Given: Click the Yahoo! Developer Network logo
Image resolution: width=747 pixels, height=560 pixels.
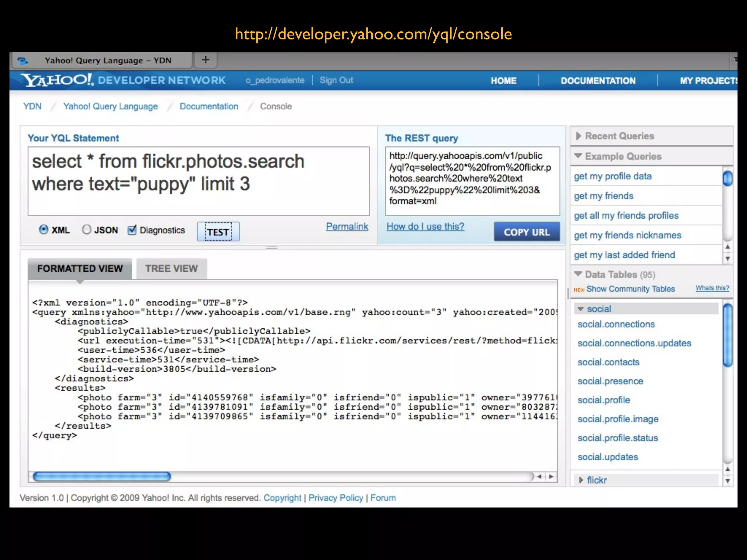Looking at the screenshot, I should pos(123,80).
